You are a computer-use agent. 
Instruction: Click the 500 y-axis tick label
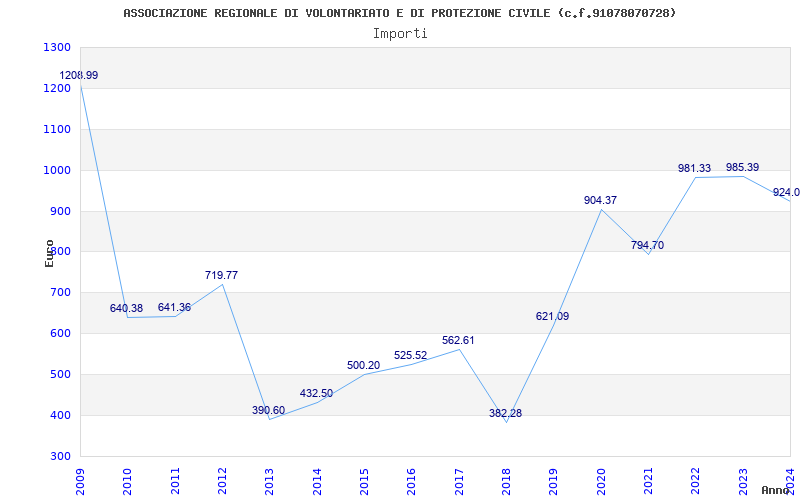pyautogui.click(x=60, y=374)
